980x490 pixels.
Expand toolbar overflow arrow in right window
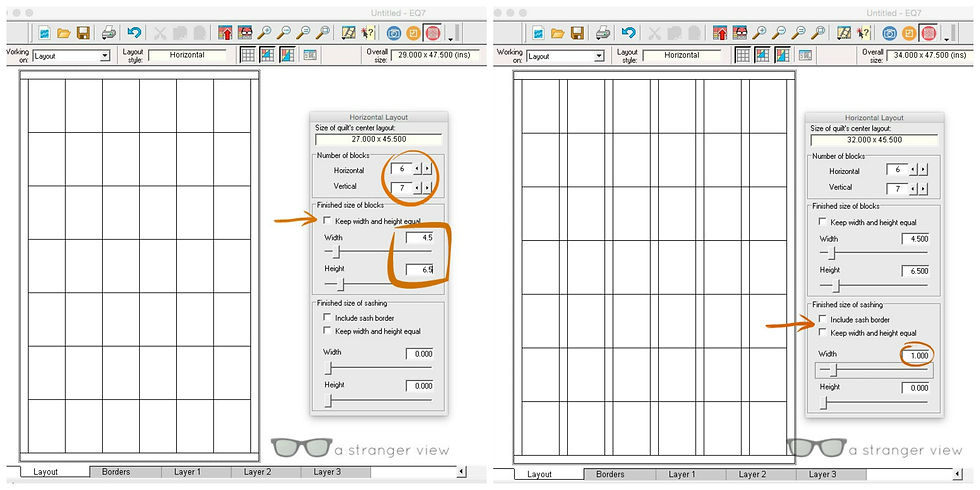tap(946, 39)
